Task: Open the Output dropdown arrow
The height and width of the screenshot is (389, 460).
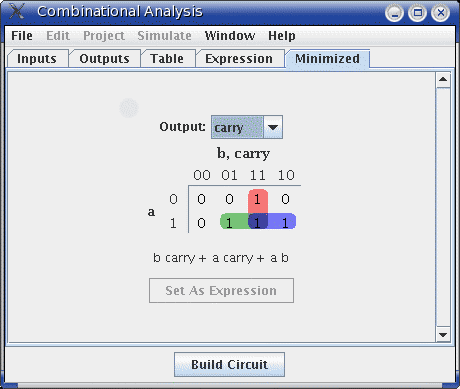Action: coord(273,127)
